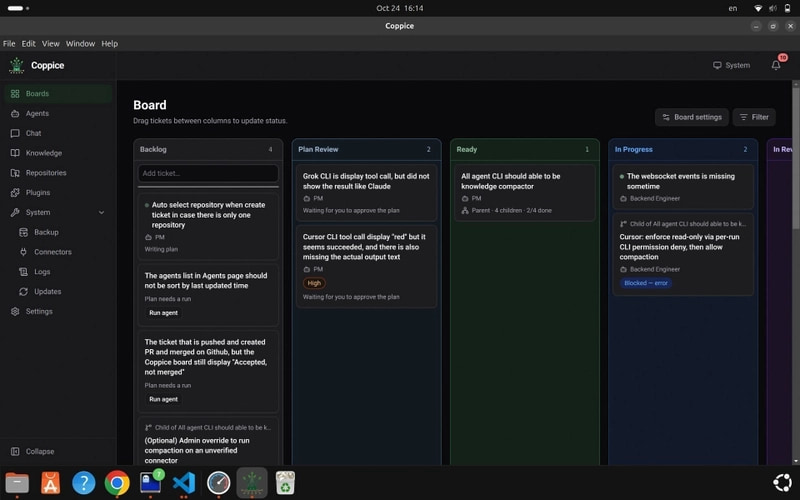This screenshot has width=800, height=500.
Task: Open the Edit menu
Action: (29, 44)
